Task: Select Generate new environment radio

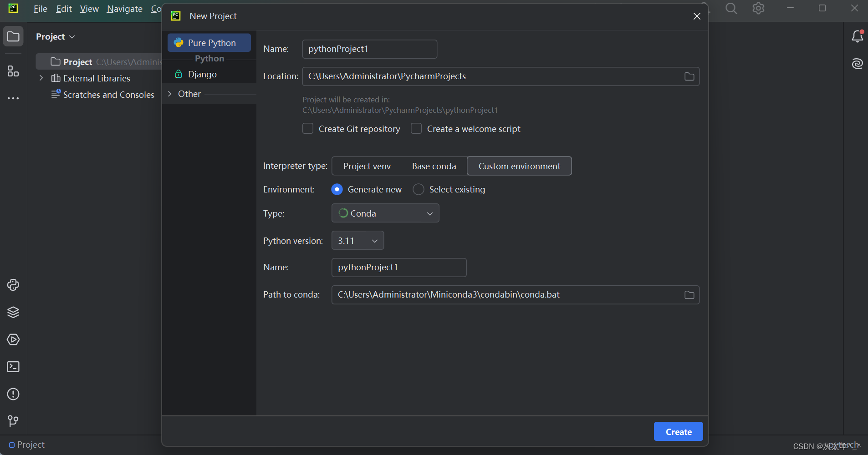Action: pyautogui.click(x=337, y=189)
